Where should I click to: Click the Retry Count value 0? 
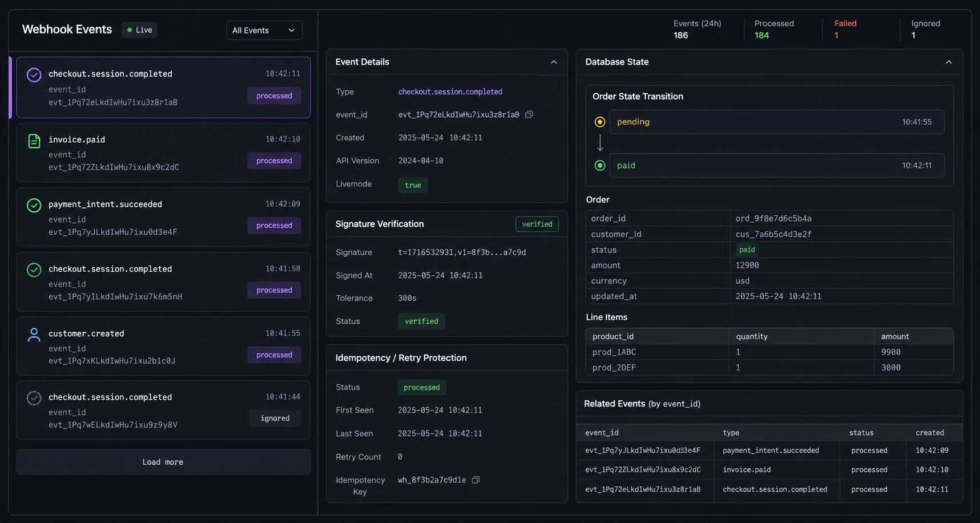point(400,457)
